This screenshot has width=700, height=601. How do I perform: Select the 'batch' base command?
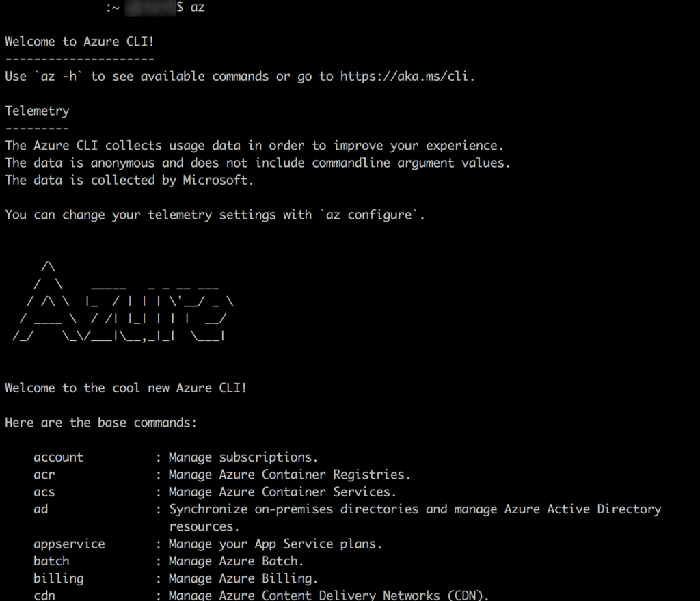pyautogui.click(x=51, y=561)
